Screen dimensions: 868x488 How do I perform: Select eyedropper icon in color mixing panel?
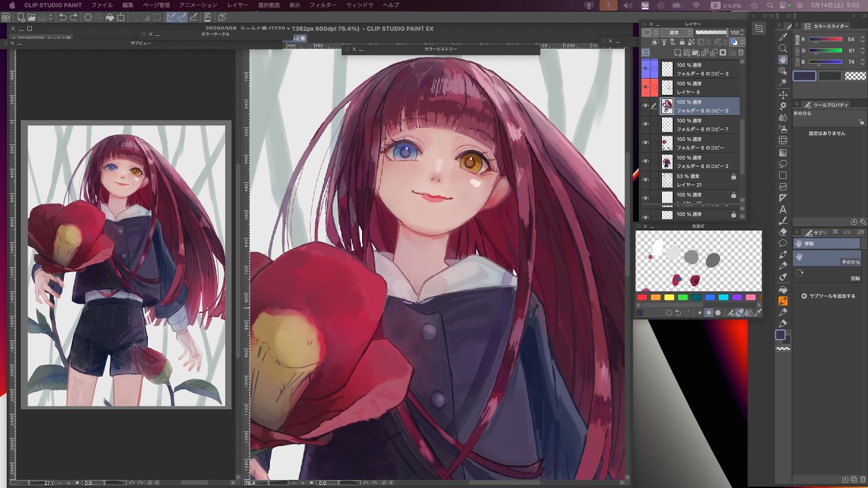757,312
